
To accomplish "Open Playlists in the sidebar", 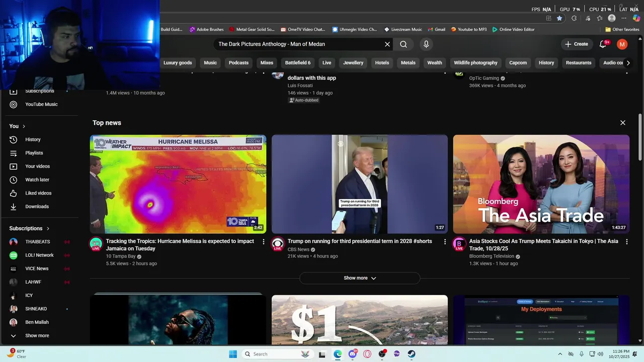I will click(34, 153).
